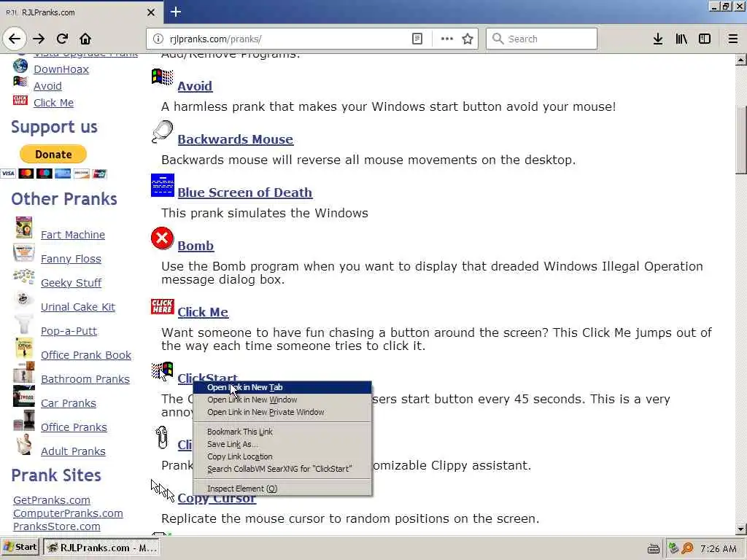
Task: Select Save Link As...
Action: [282, 444]
